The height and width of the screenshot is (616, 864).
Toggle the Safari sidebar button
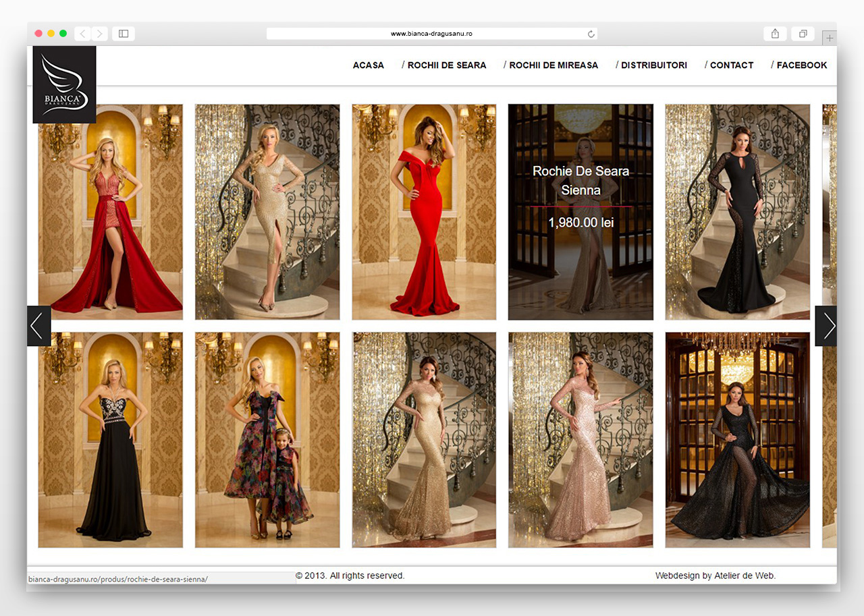tap(124, 33)
